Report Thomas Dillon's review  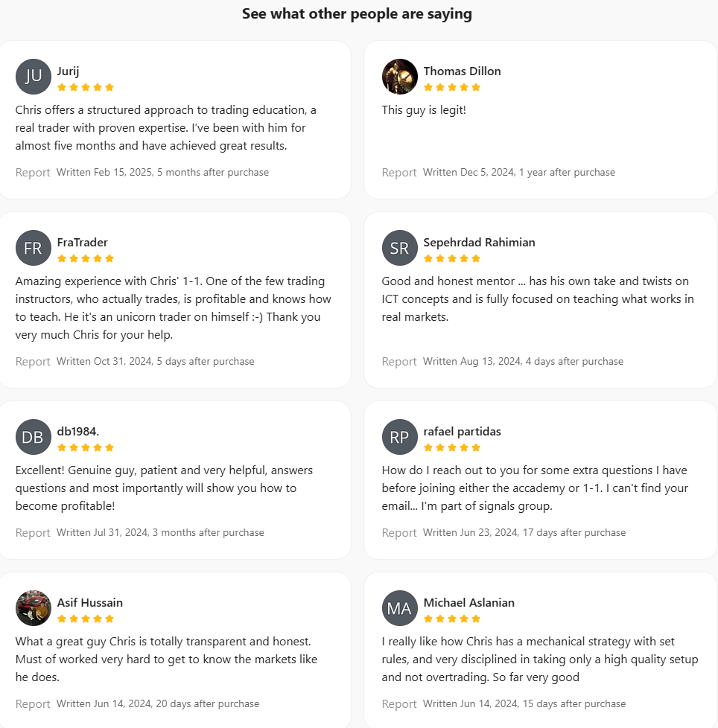(x=399, y=172)
